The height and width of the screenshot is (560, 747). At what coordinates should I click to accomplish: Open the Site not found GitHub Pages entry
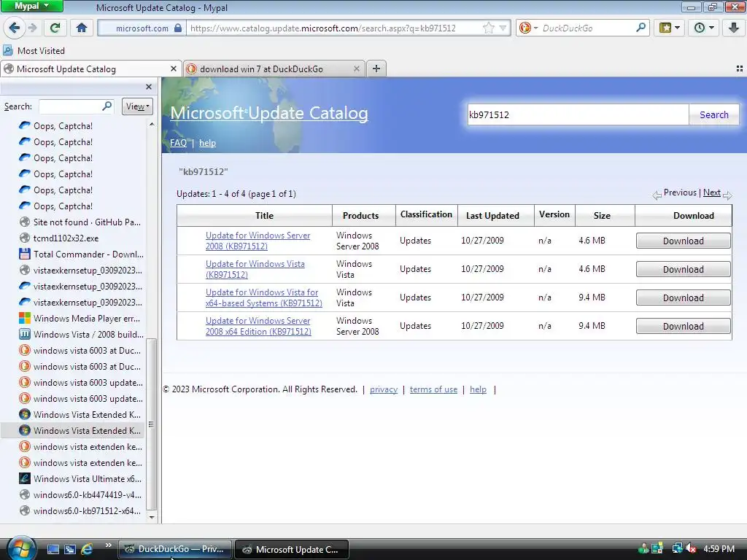click(80, 222)
